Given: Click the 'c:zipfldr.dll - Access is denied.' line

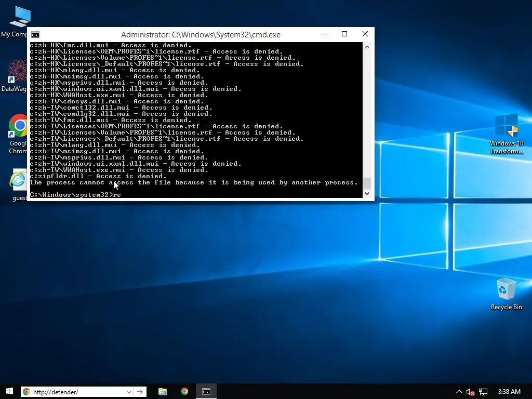Looking at the screenshot, I should tap(98, 176).
